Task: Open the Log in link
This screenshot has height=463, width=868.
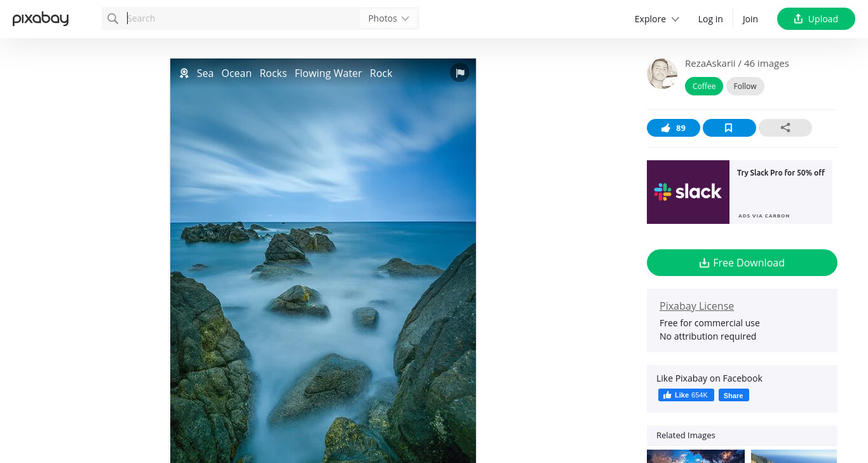Action: pos(710,19)
